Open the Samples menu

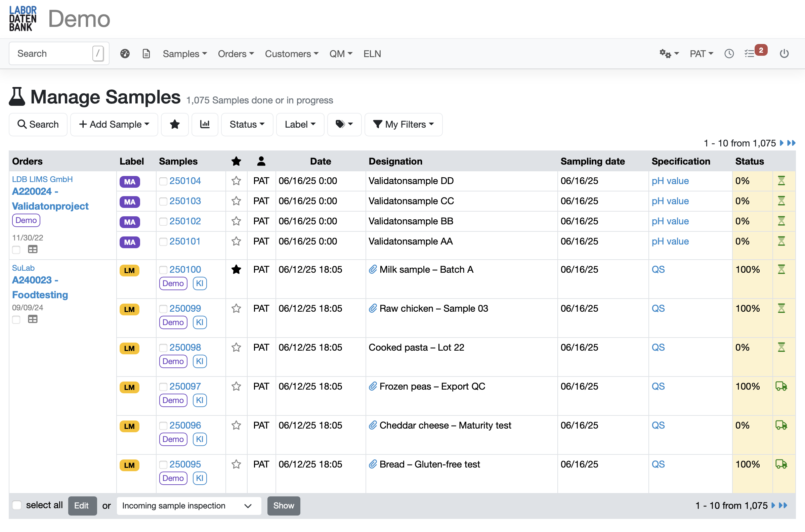(185, 54)
